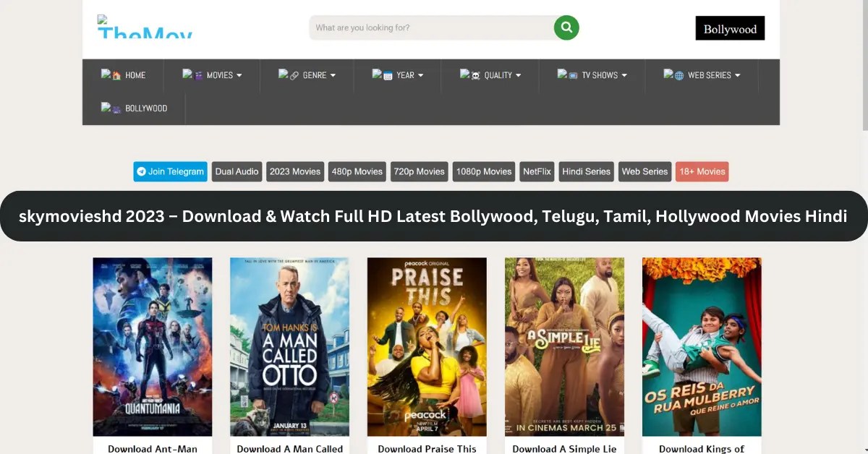The width and height of the screenshot is (868, 454).
Task: Click the TV icon beside TV Shows
Action: coord(574,75)
